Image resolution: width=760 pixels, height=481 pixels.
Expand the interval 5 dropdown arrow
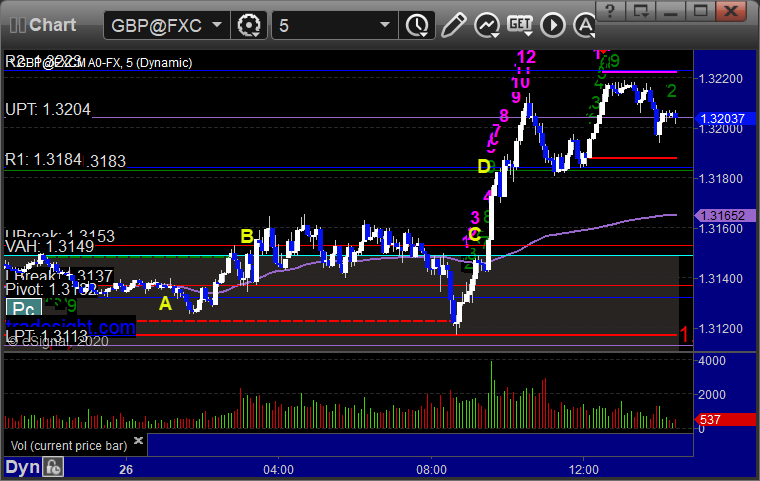[x=385, y=25]
